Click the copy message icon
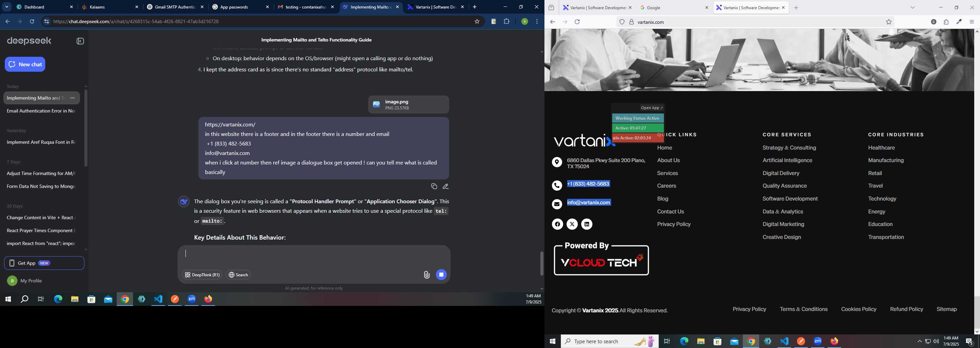980x348 pixels. click(x=434, y=186)
